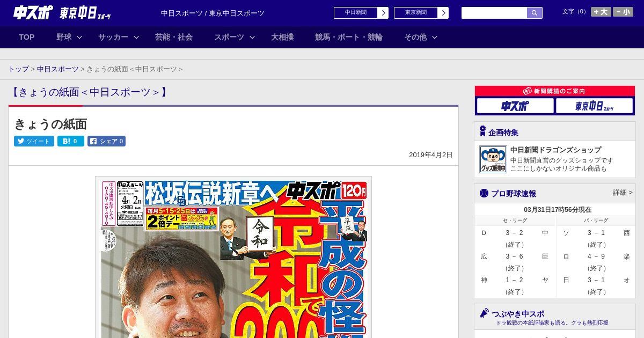
Task: Click the ロ 4-9 楽 game score
Action: coord(596,256)
